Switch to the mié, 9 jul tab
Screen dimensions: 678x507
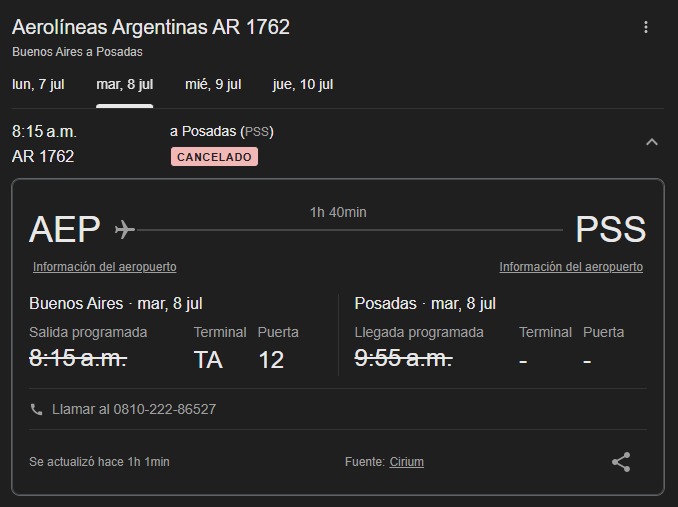[213, 84]
